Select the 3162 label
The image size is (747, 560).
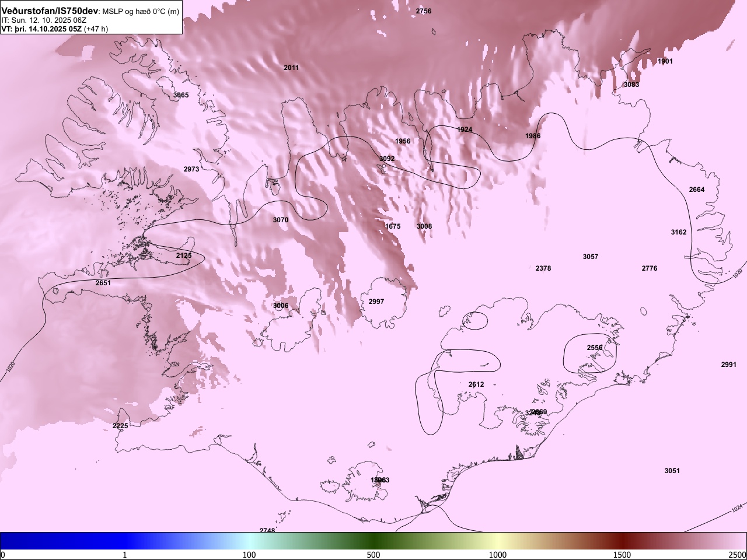[x=679, y=232]
